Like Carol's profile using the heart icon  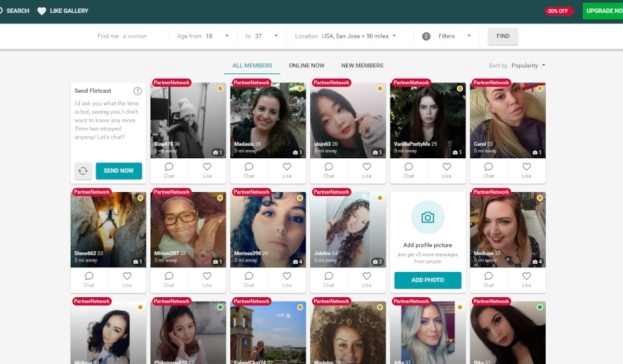tap(526, 167)
